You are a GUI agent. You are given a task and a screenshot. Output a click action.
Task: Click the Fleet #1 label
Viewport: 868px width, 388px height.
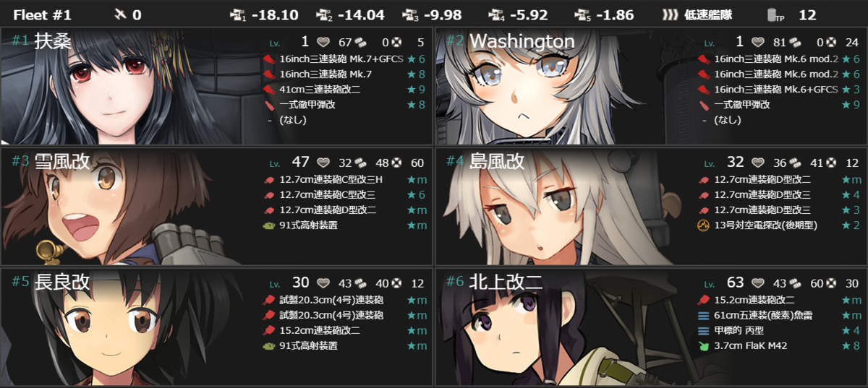pos(43,15)
